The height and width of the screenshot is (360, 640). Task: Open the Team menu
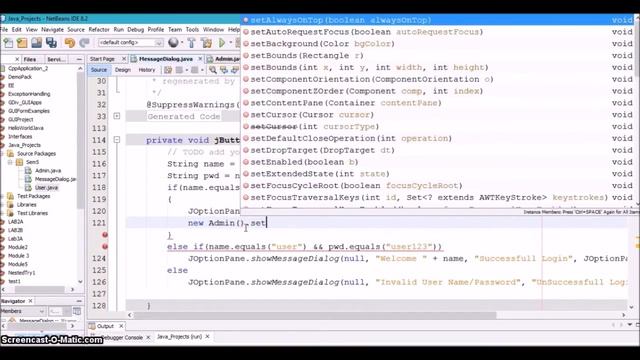click(x=175, y=30)
